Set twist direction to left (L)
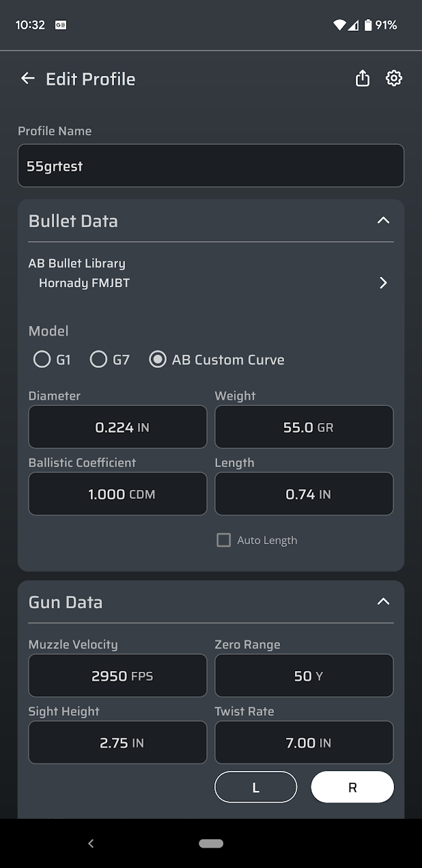Viewport: 422px width, 868px height. (x=256, y=787)
